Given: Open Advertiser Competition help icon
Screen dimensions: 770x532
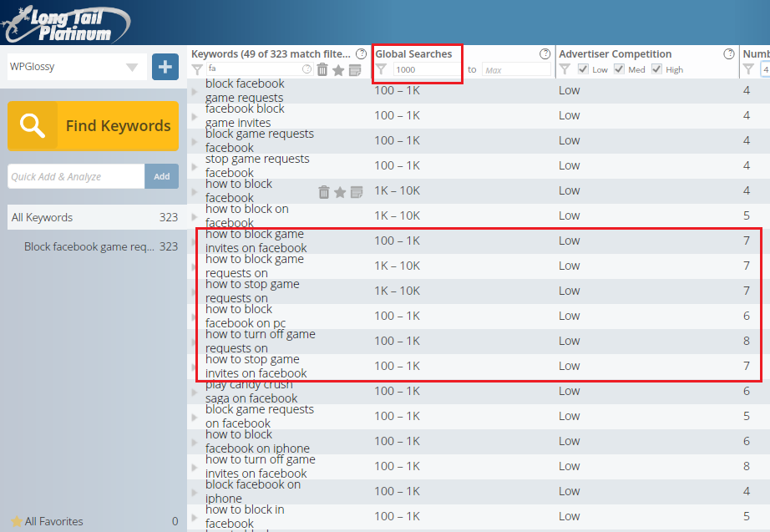Looking at the screenshot, I should 729,54.
